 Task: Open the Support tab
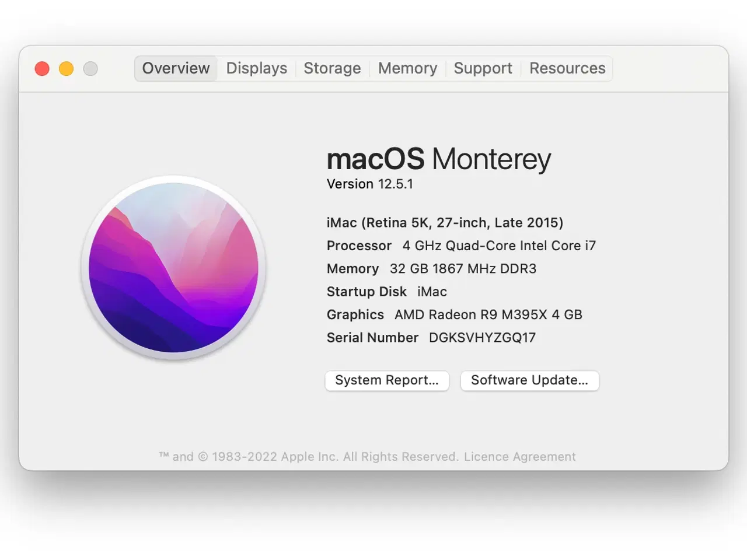pyautogui.click(x=483, y=68)
